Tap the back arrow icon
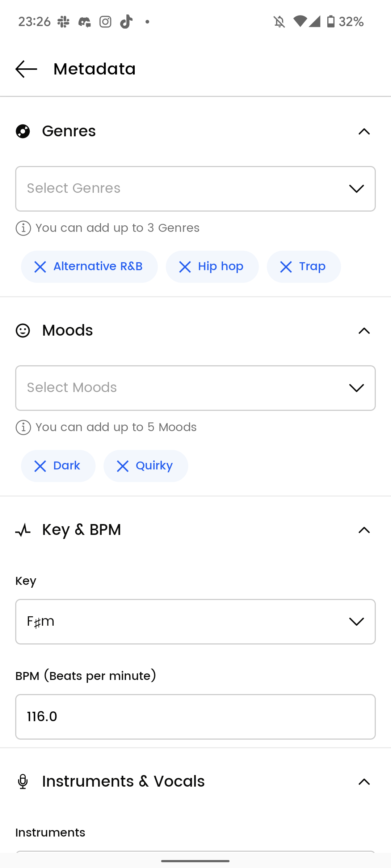Viewport: 391px width, 868px height. (26, 69)
